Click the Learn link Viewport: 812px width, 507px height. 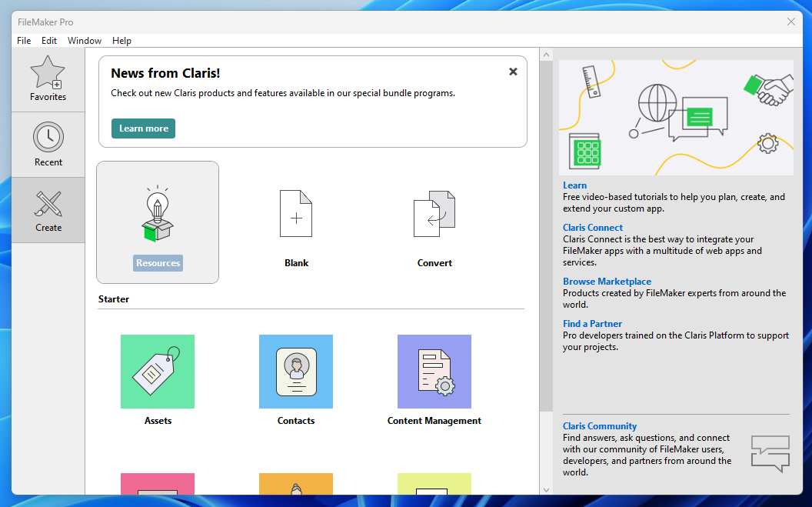(575, 185)
